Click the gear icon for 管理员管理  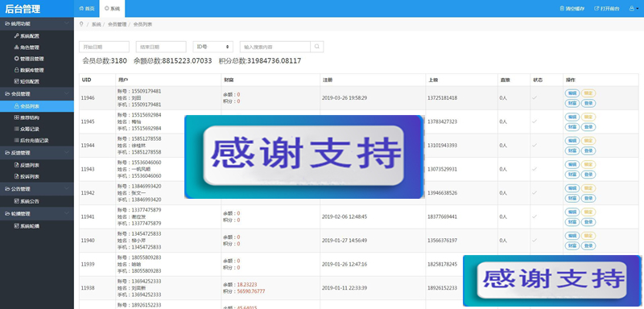coord(16,59)
